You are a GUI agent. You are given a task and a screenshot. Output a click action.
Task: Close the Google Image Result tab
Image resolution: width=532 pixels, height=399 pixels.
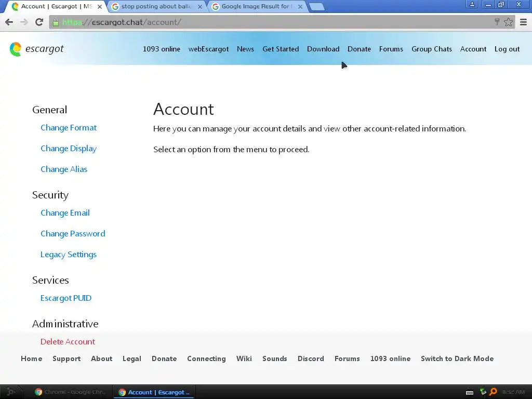click(x=300, y=6)
